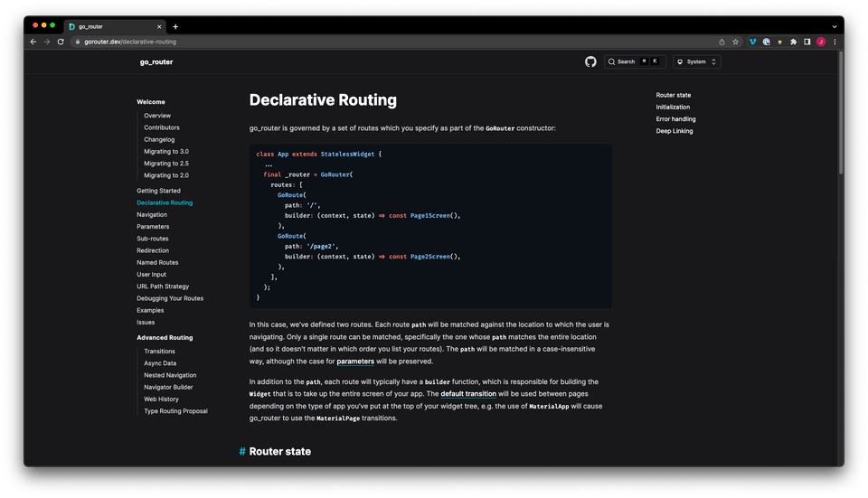Reload the page with the refresh icon
This screenshot has height=498, width=868.
61,42
